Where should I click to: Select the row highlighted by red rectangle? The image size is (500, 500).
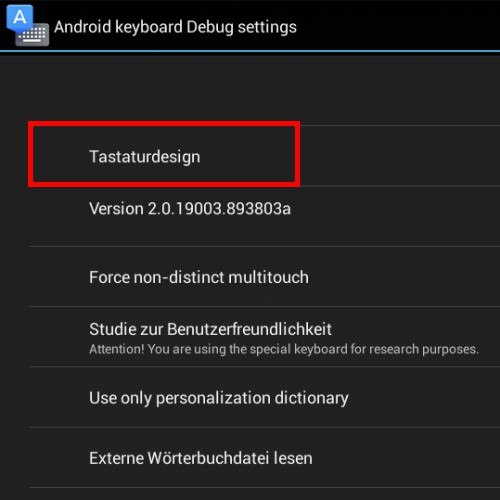pyautogui.click(x=164, y=154)
